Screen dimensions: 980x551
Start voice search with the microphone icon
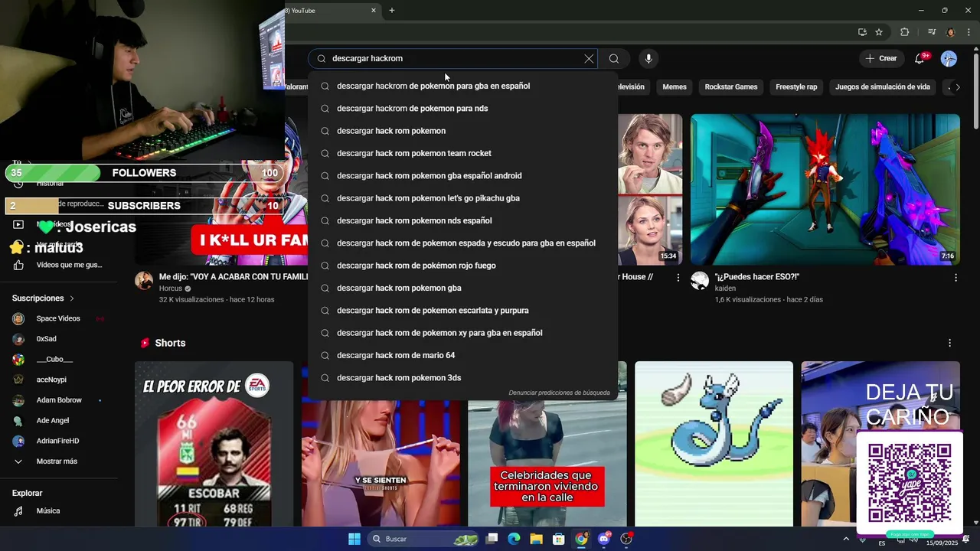(x=648, y=59)
